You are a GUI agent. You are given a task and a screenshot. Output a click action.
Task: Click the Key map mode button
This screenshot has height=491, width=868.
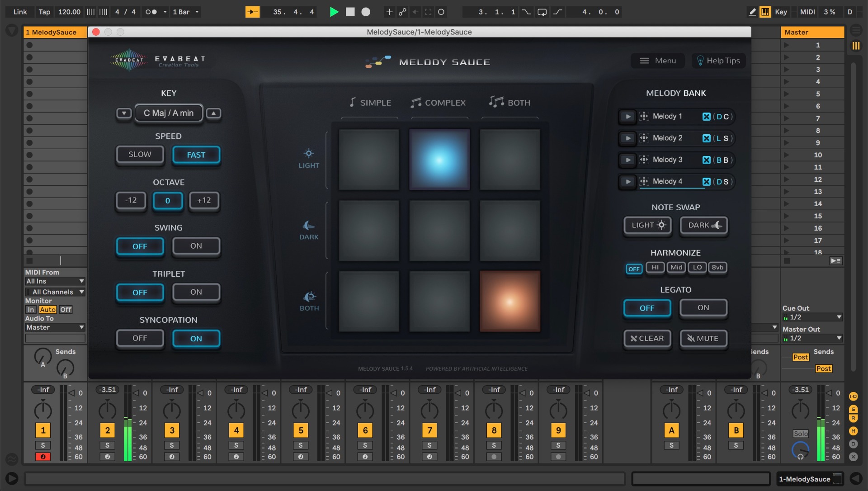point(781,12)
